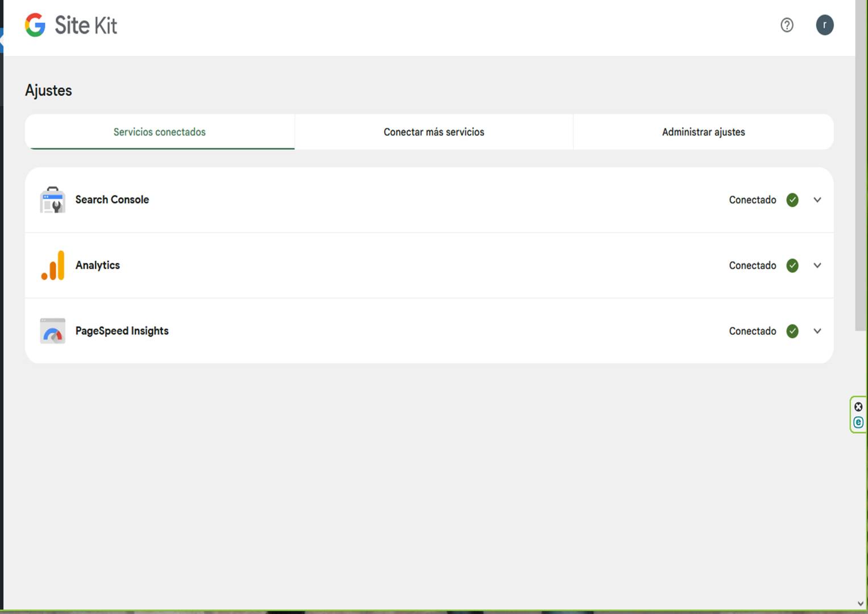Screen dimensions: 868x614
Task: Switch to Conectar más servicios tab
Action: [x=434, y=132]
